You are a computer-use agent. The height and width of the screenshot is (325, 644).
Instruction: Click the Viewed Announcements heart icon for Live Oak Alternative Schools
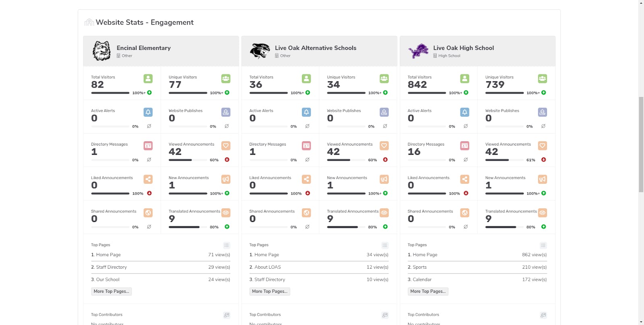(x=384, y=146)
